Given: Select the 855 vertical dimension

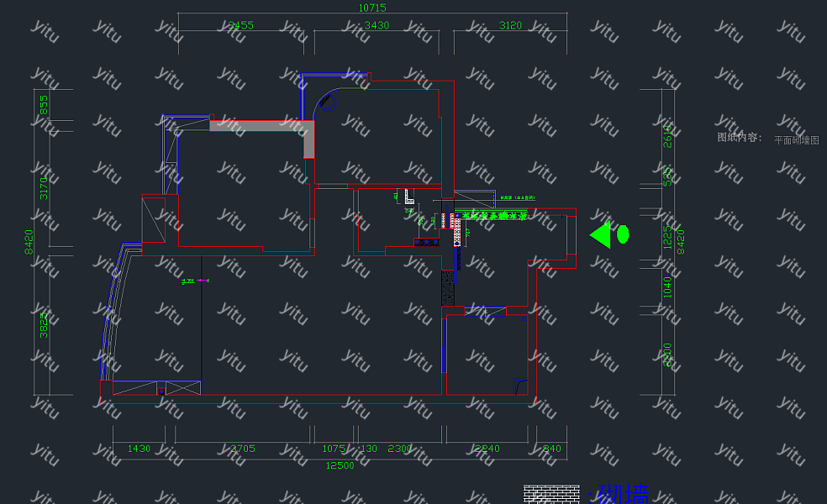Looking at the screenshot, I should coord(43,105).
